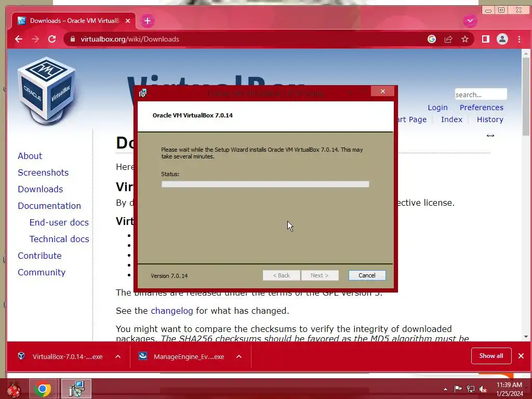Click the installation progress bar
The width and height of the screenshot is (532, 399).
point(265,184)
